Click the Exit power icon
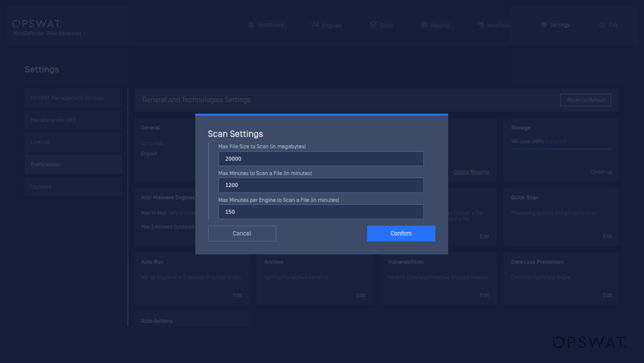 point(602,25)
